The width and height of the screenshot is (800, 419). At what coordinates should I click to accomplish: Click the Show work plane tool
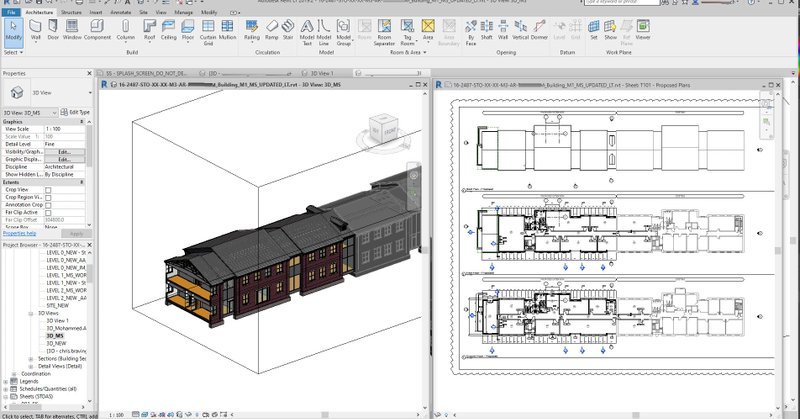[610, 30]
